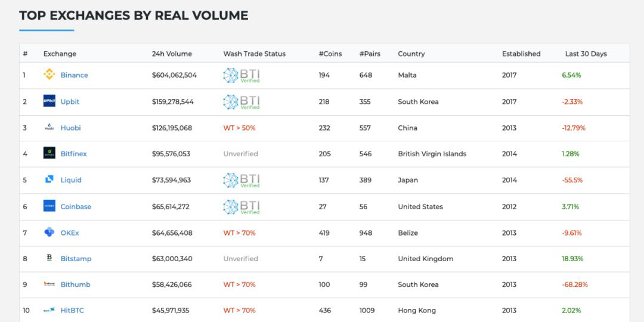Click the Liquid exchange logo icon
Screen dimensions: 644x322
(49, 179)
